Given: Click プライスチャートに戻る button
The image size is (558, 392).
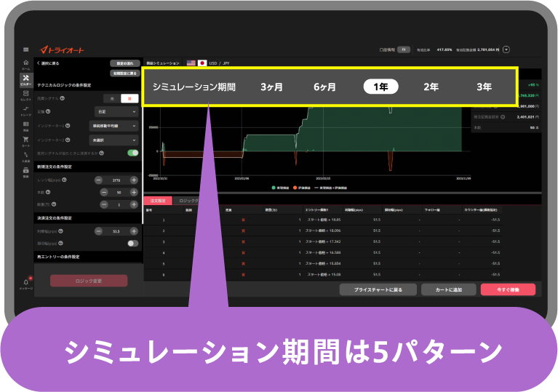Looking at the screenshot, I should pyautogui.click(x=378, y=289).
